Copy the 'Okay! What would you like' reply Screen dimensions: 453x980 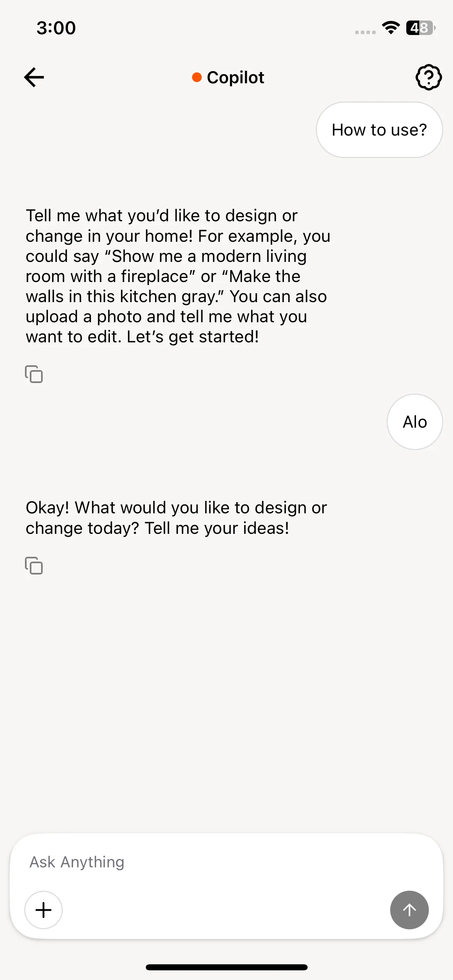(34, 566)
